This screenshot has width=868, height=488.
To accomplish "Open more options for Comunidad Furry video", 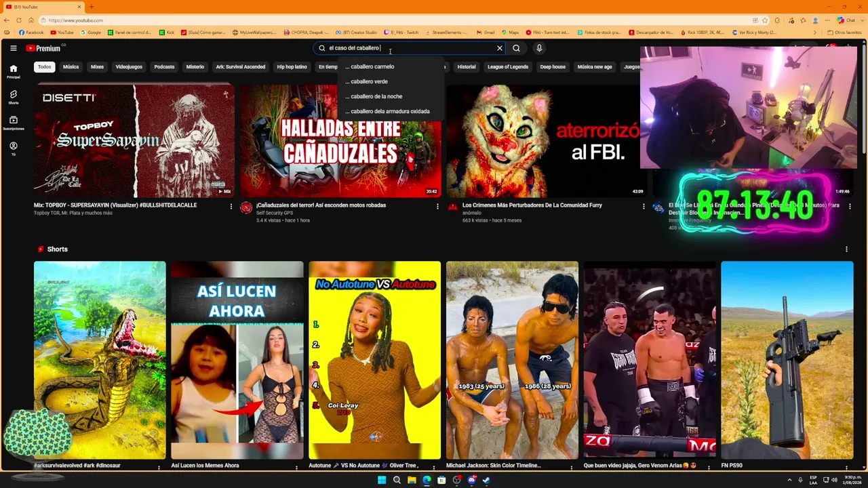I will [643, 206].
